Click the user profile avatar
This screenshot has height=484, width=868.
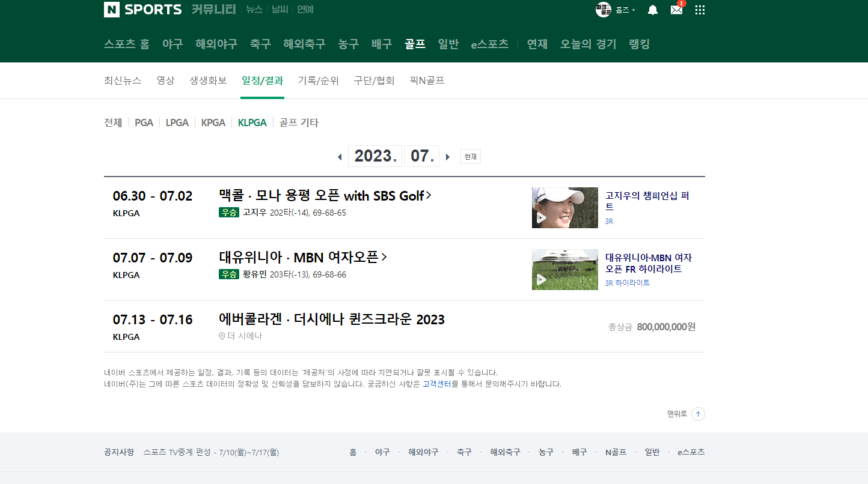coord(603,10)
